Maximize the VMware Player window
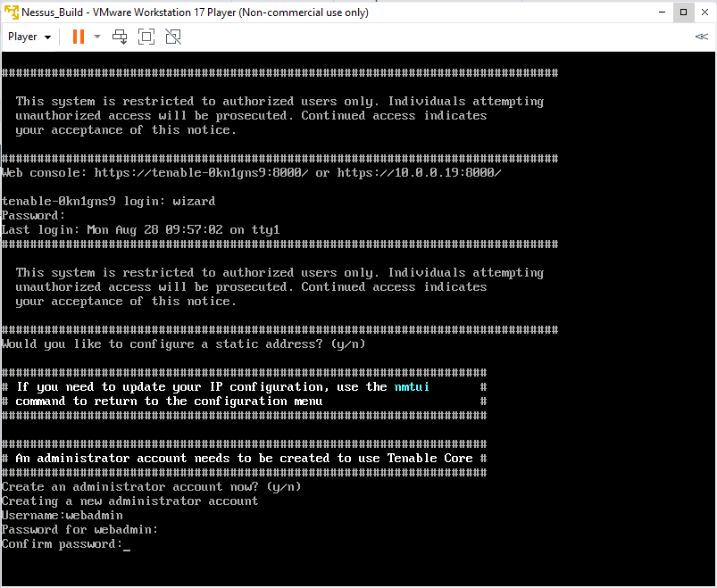The height and width of the screenshot is (588, 717). [x=683, y=12]
